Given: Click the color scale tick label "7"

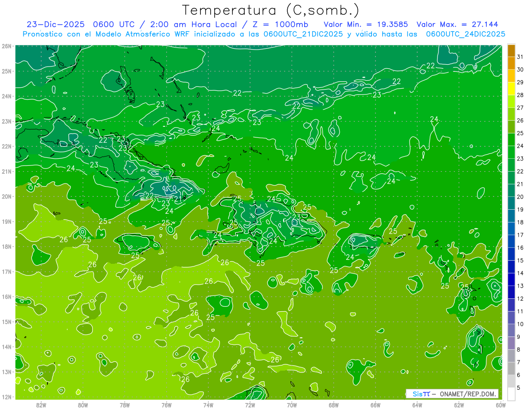Looking at the screenshot, I should [x=519, y=362].
